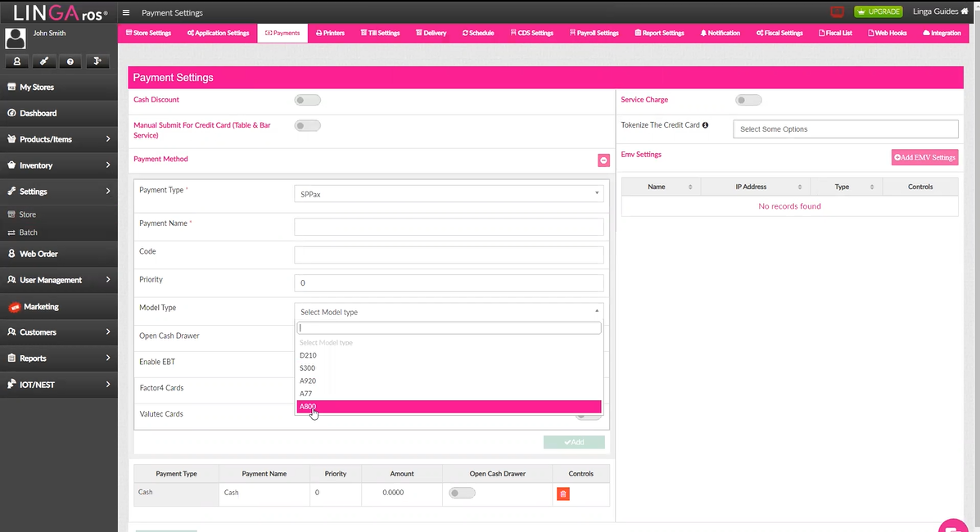Open Marketing in sidebar
The image size is (980, 532).
click(x=59, y=306)
